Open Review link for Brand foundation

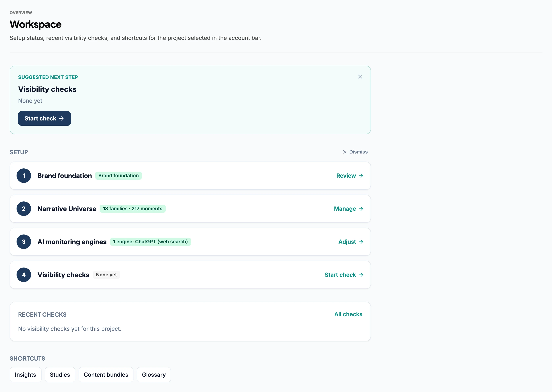coord(350,176)
